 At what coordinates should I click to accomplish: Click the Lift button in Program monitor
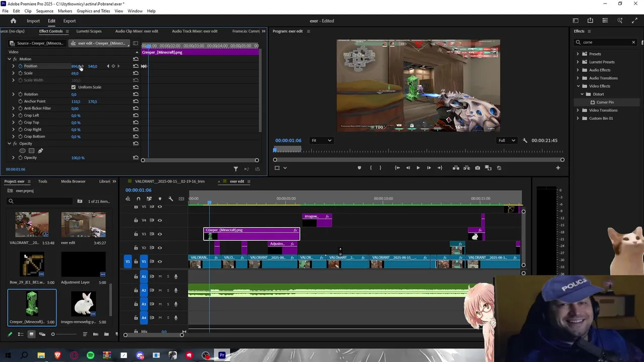click(x=456, y=168)
